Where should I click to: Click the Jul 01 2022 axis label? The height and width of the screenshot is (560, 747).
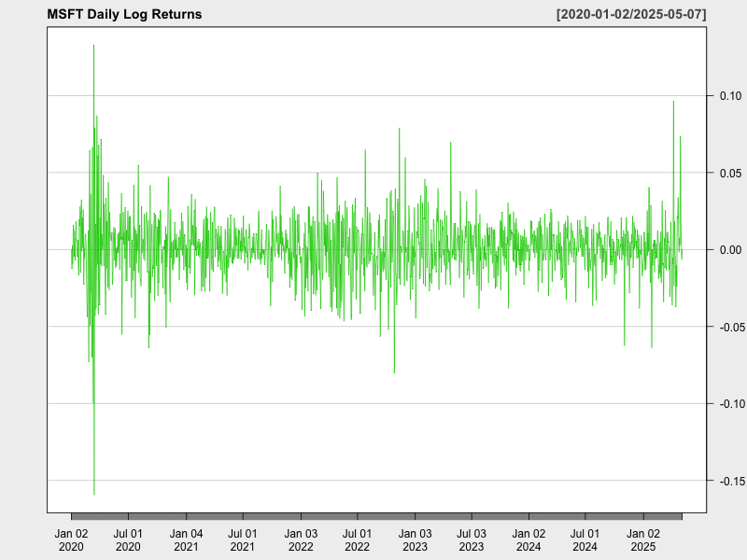357,540
